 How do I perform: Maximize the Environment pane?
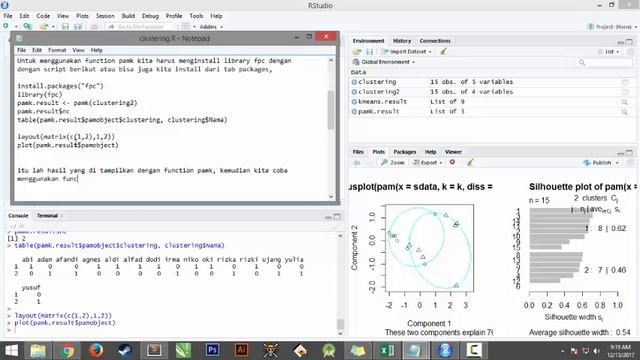coord(629,42)
